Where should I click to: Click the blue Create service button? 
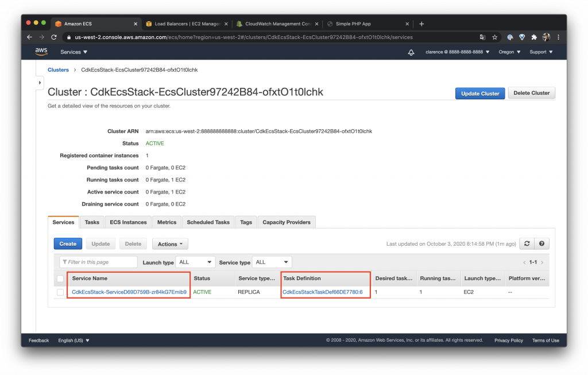pyautogui.click(x=68, y=243)
